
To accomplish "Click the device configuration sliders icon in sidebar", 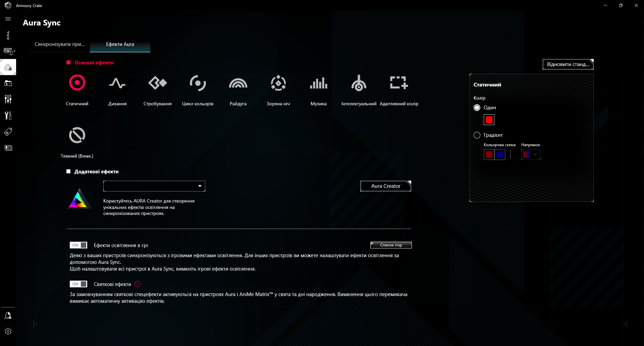I will click(x=8, y=99).
